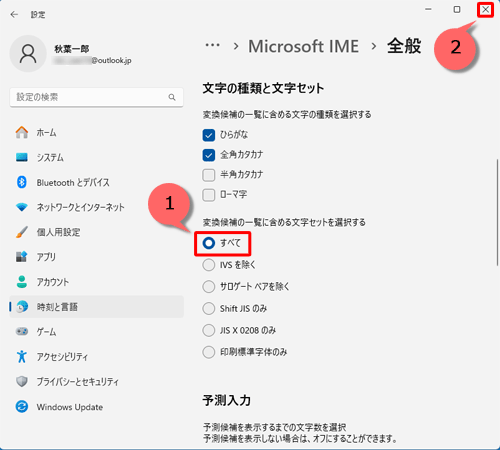Click the アクセシビリティ figure icon

tap(22, 357)
